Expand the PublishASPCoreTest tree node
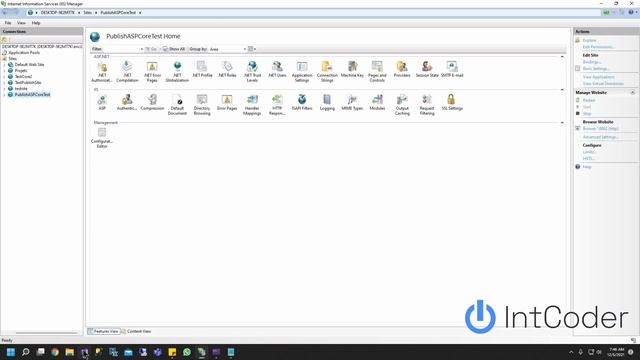The width and height of the screenshot is (640, 360). [4, 95]
